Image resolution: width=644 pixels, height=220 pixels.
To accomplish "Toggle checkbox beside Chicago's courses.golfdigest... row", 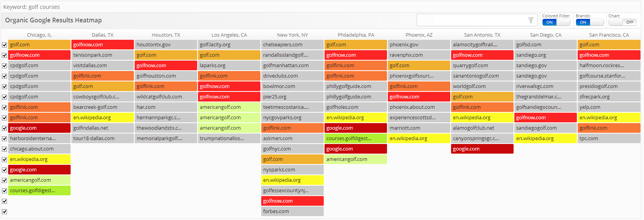I will pyautogui.click(x=5, y=191).
